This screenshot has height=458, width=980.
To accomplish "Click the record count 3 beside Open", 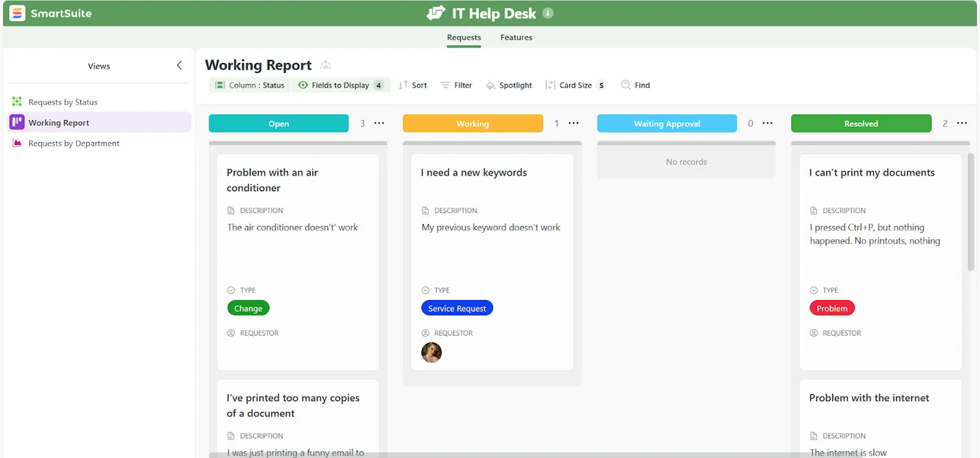I will 362,124.
